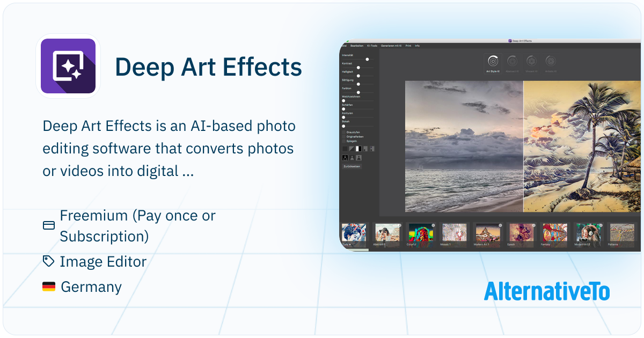644x338 pixels.
Task: Open the Bearbeiten menu
Action: [x=357, y=46]
